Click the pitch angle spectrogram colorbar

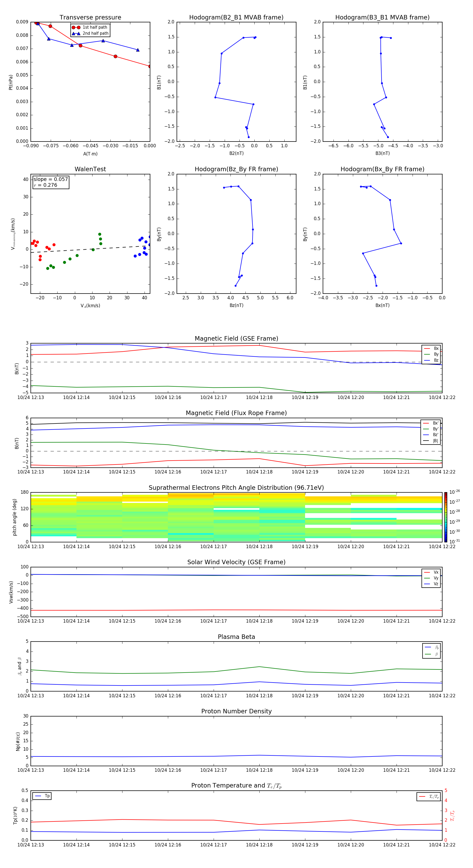[x=446, y=517]
